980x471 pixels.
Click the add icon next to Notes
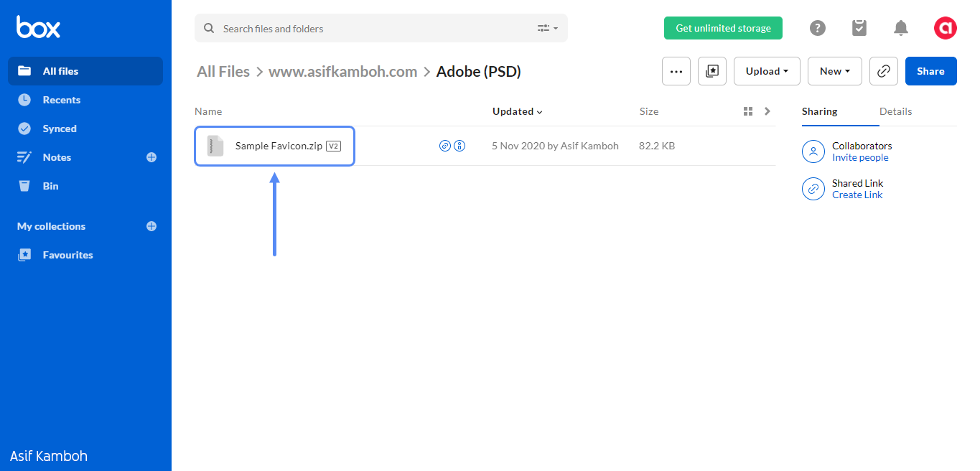point(151,157)
